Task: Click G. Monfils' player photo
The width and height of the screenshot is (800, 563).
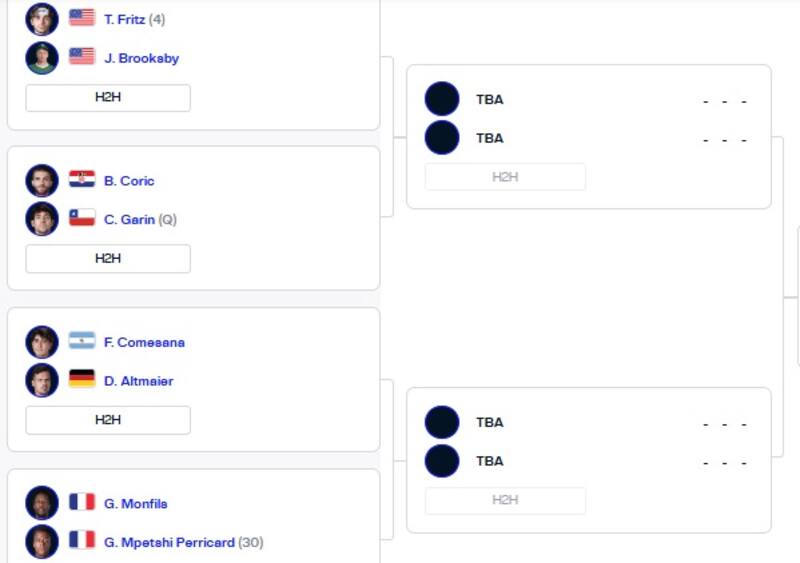Action: 42,503
